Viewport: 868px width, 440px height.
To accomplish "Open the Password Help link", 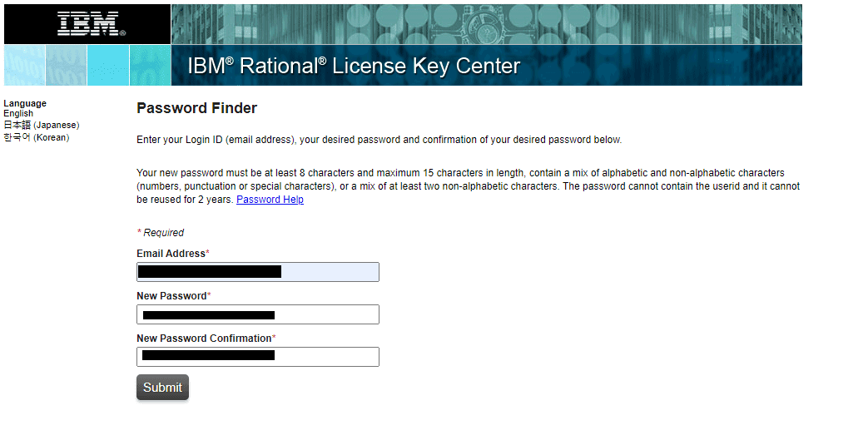I will coord(270,200).
